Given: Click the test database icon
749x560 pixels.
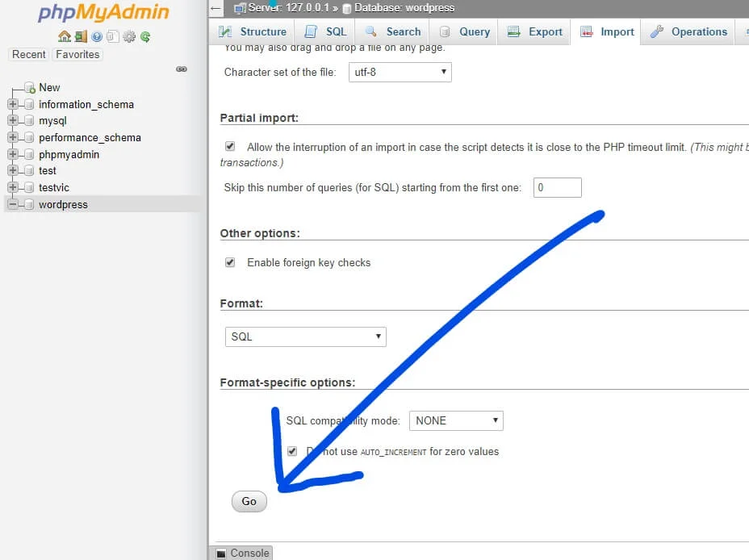Looking at the screenshot, I should tap(29, 171).
